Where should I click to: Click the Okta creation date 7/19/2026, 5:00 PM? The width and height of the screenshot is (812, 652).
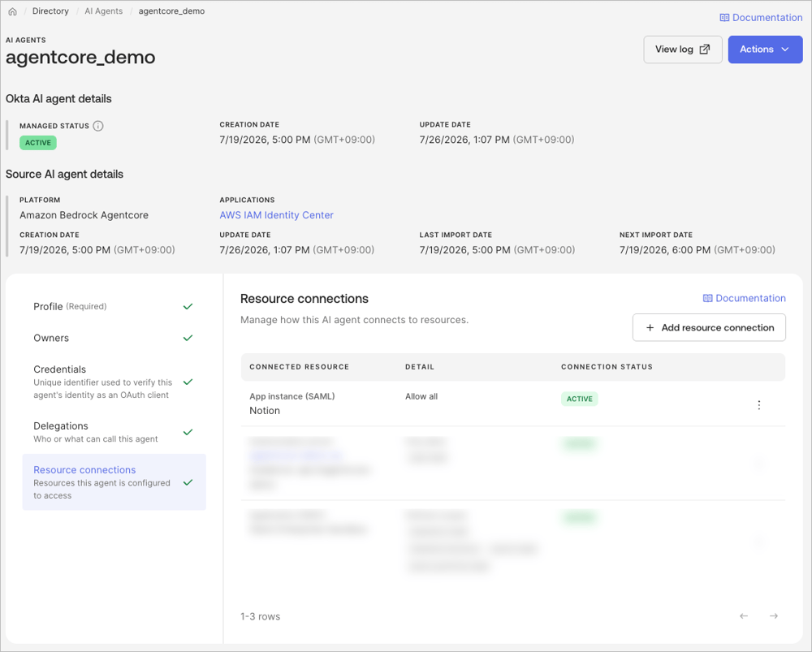pyautogui.click(x=297, y=140)
